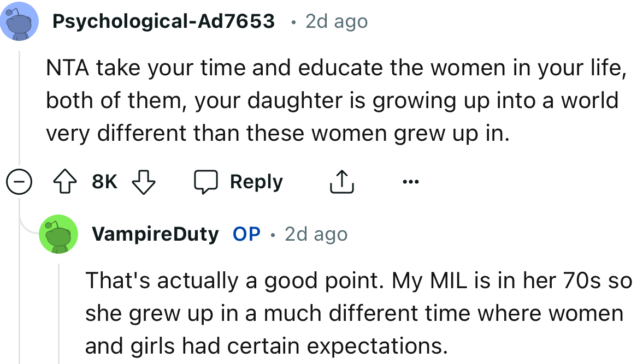637x364 pixels.
Task: Click the "2d ago" timestamp on VampireDuty's reply
Action: [315, 234]
